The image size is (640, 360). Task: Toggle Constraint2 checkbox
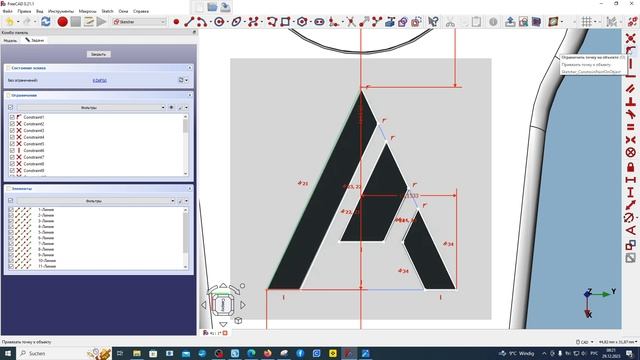pyautogui.click(x=12, y=124)
